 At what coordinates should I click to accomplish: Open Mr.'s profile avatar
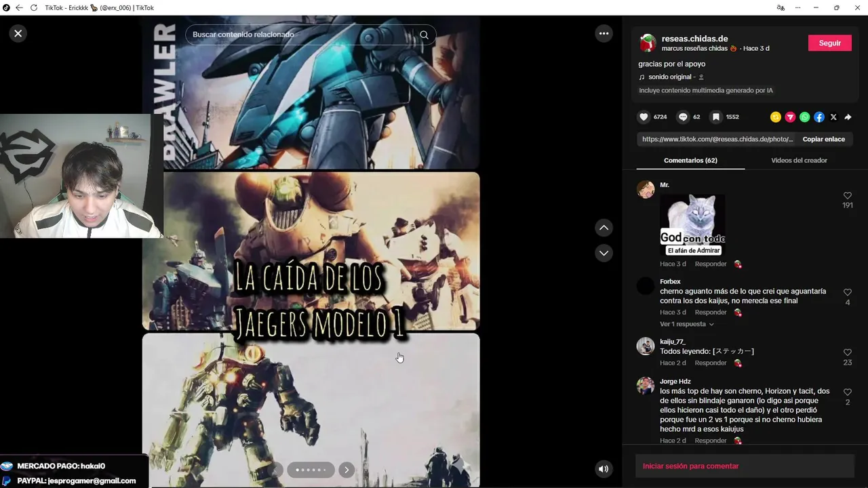(x=646, y=190)
